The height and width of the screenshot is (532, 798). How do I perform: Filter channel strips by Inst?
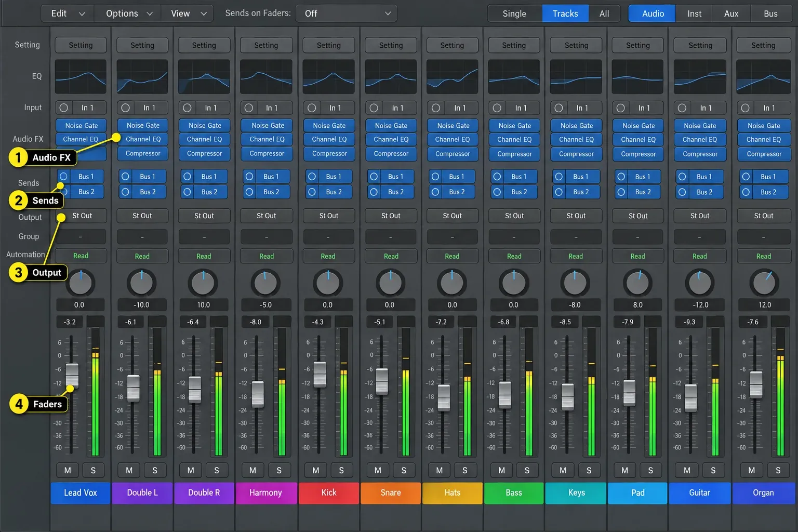pos(694,14)
